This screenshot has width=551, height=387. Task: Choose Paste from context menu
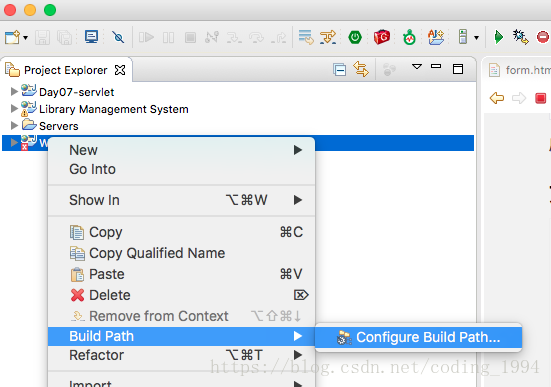point(181,275)
